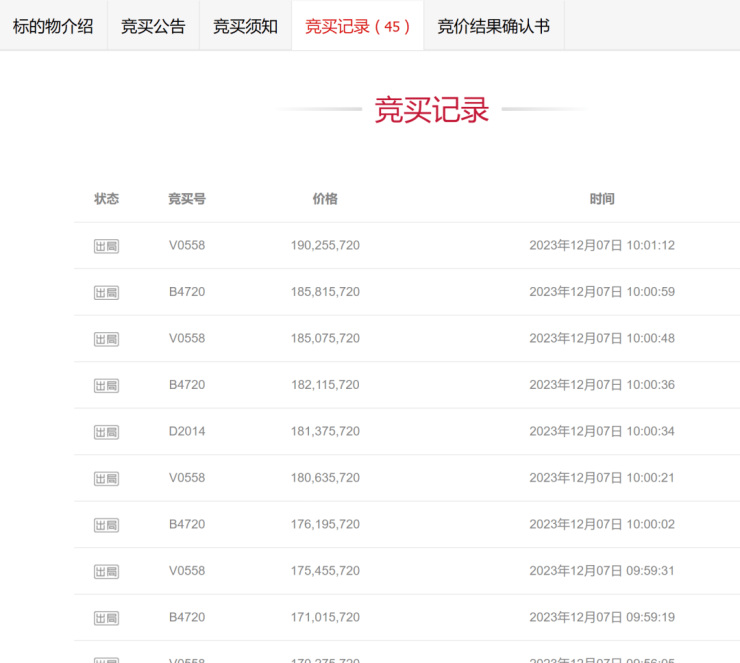
Task: Click the 出局 status icon for bid 190,255,720
Action: coord(106,246)
